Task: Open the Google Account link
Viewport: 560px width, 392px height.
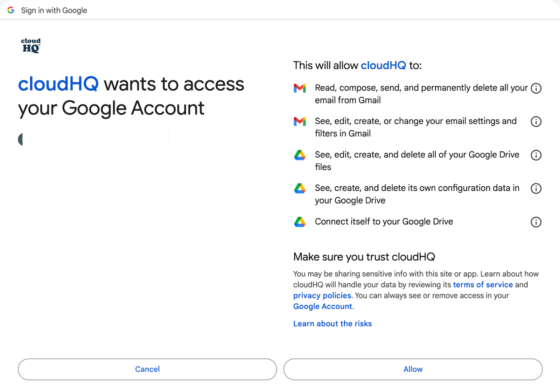Action: [x=323, y=306]
